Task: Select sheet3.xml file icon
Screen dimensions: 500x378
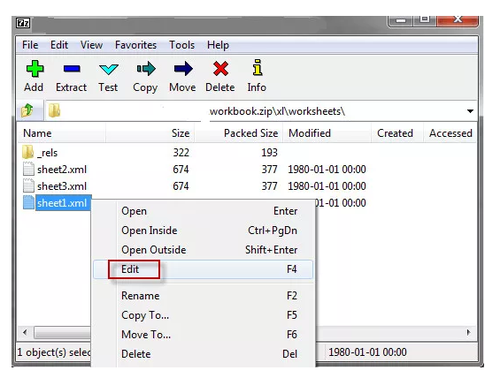Action: pos(29,186)
